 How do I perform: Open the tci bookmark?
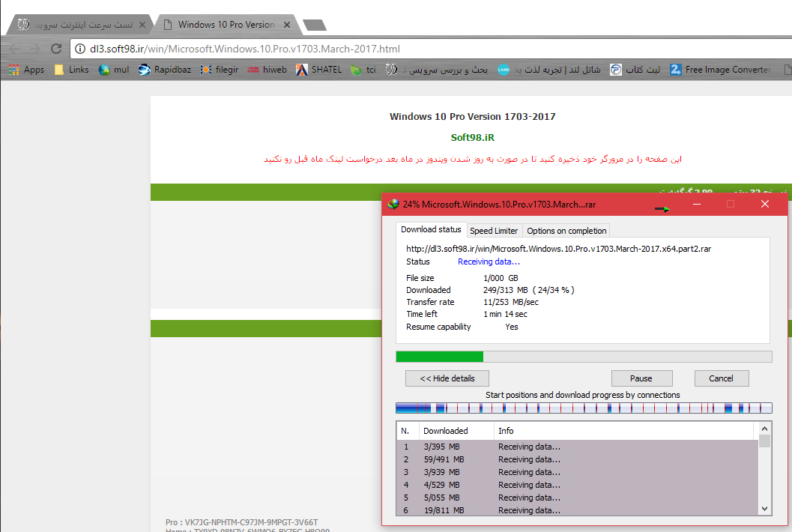coord(363,70)
